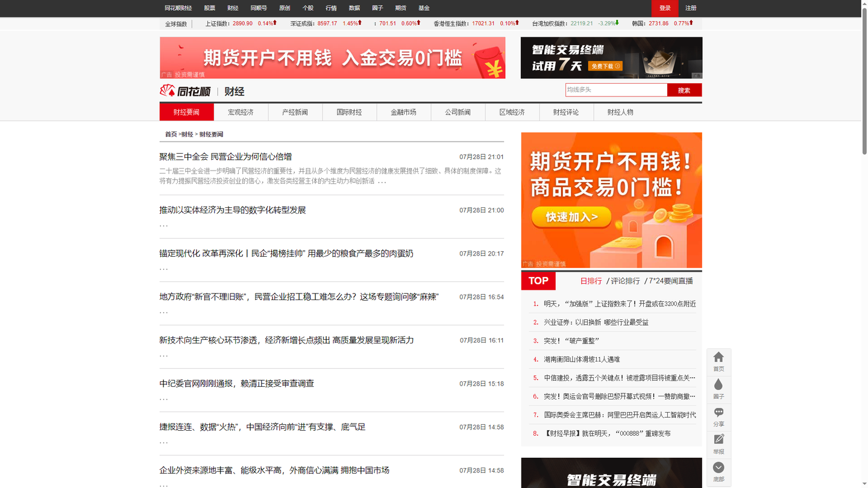Screen dimensions: 868x488
Task: Select 同顺号 in the top bar
Action: coord(259,8)
